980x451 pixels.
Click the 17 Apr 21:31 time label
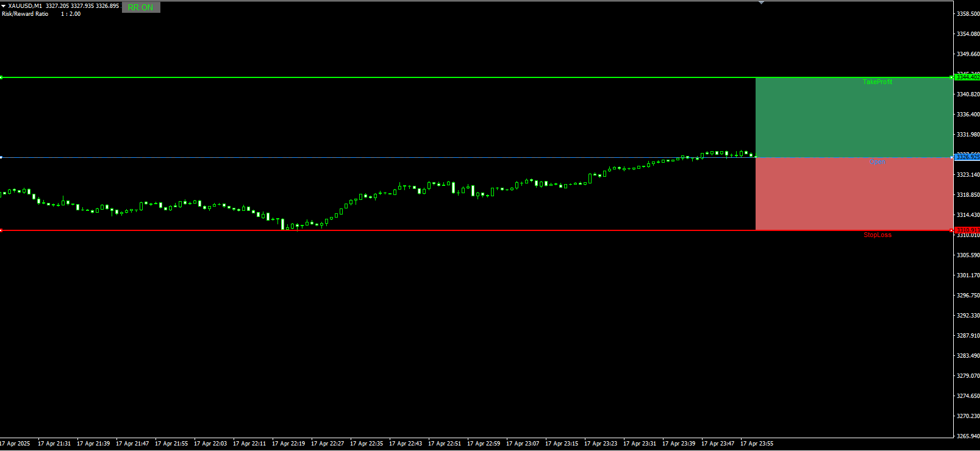54,444
